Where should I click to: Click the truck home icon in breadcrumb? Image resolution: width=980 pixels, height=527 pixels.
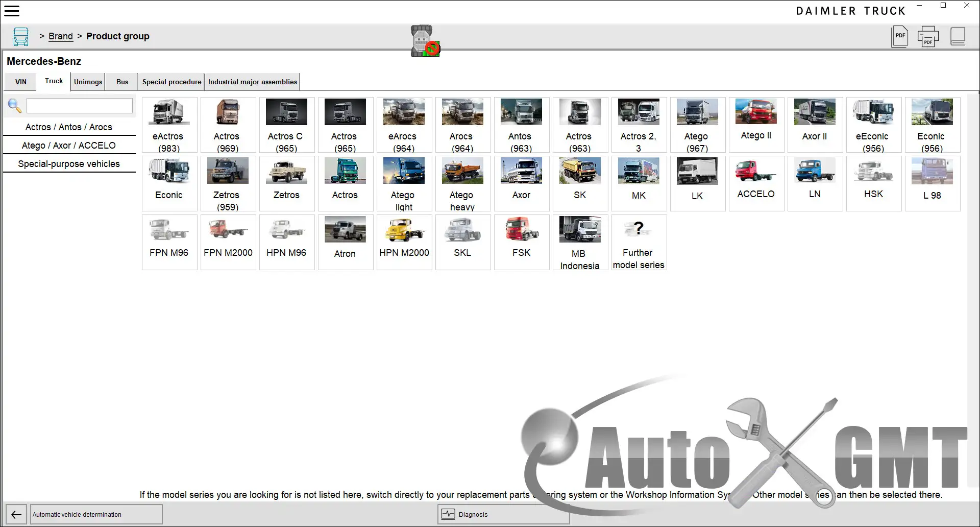[21, 37]
